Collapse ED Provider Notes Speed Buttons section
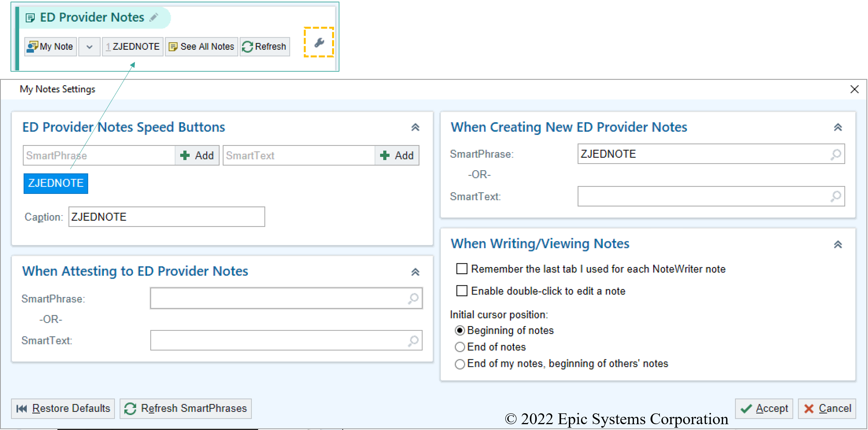This screenshot has height=430, width=868. pyautogui.click(x=415, y=127)
